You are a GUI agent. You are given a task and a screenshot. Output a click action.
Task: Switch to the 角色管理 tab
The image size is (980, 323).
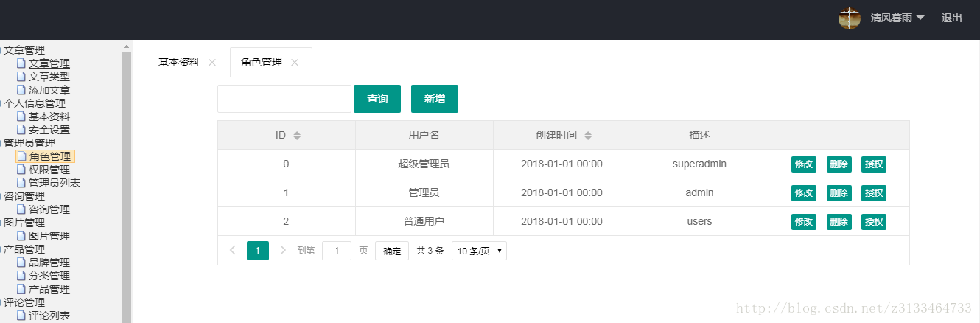tap(262, 63)
